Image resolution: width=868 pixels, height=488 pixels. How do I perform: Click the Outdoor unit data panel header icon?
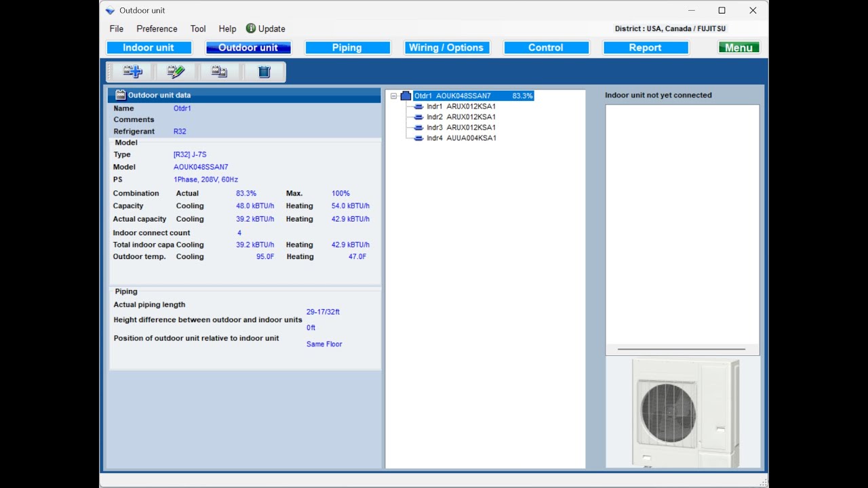point(121,95)
